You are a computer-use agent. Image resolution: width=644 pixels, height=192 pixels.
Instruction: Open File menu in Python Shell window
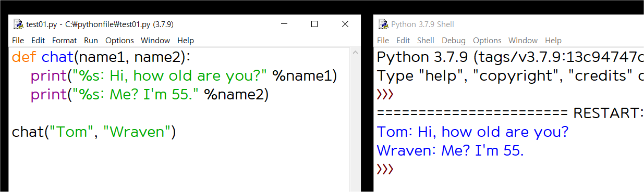pyautogui.click(x=383, y=41)
